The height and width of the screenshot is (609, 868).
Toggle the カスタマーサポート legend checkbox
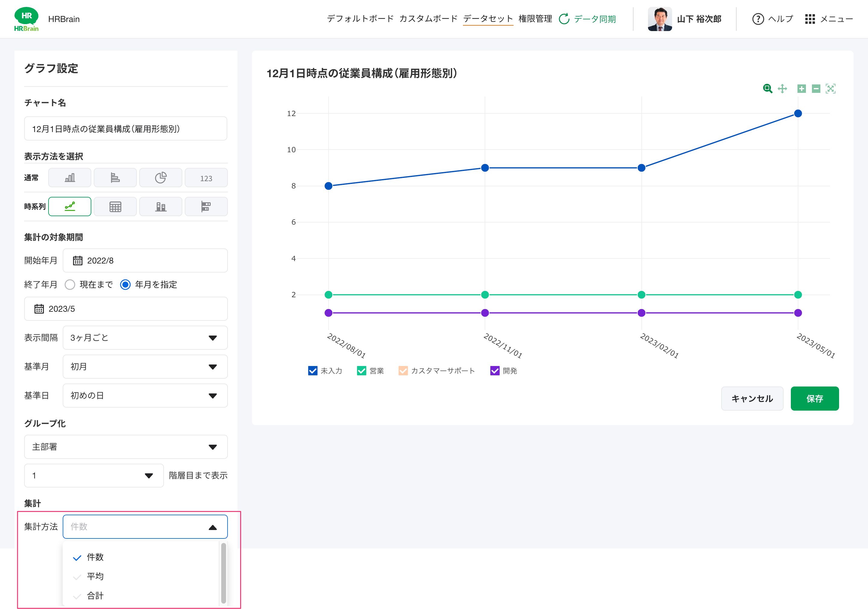coord(403,371)
